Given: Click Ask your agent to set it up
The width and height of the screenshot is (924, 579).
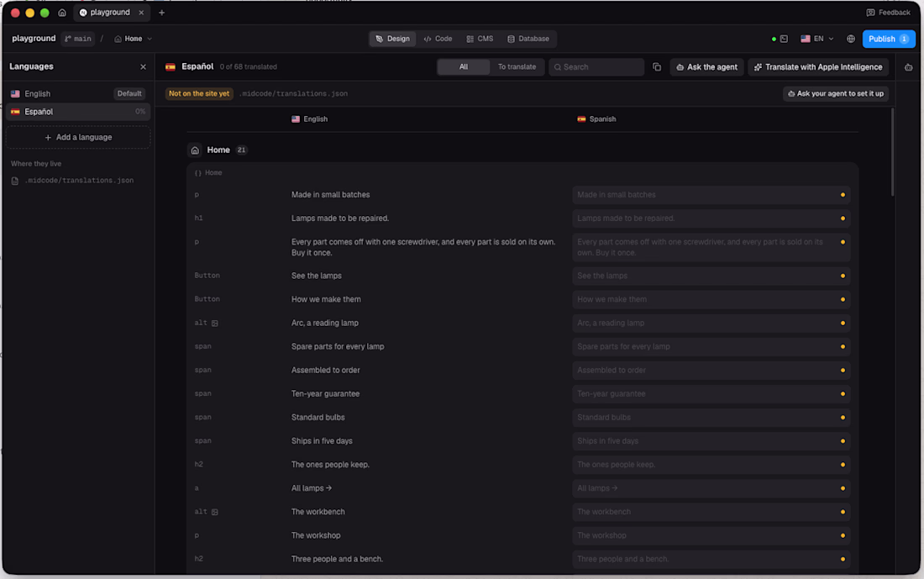Looking at the screenshot, I should (x=836, y=94).
